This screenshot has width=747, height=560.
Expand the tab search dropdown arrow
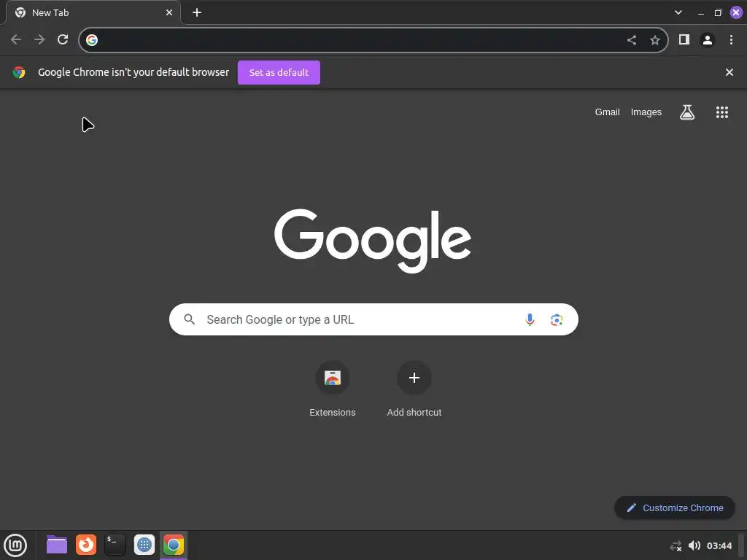tap(678, 12)
